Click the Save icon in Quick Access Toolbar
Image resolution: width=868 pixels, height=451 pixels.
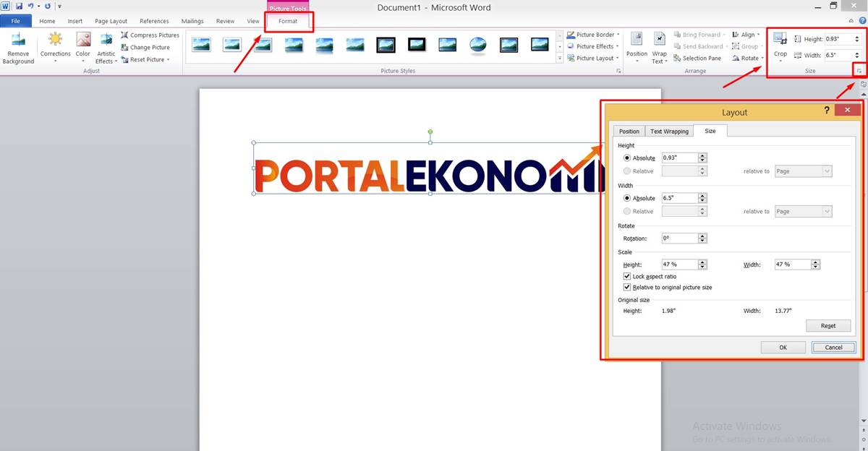[x=18, y=6]
